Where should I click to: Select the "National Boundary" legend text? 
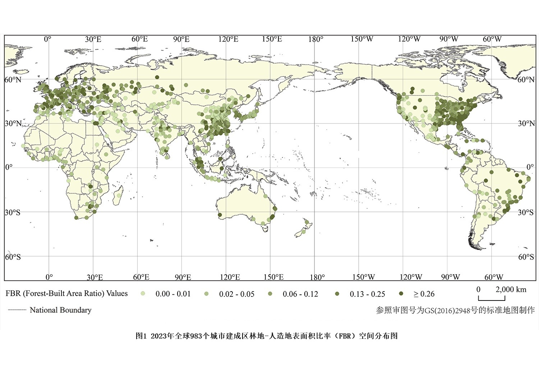(60, 310)
